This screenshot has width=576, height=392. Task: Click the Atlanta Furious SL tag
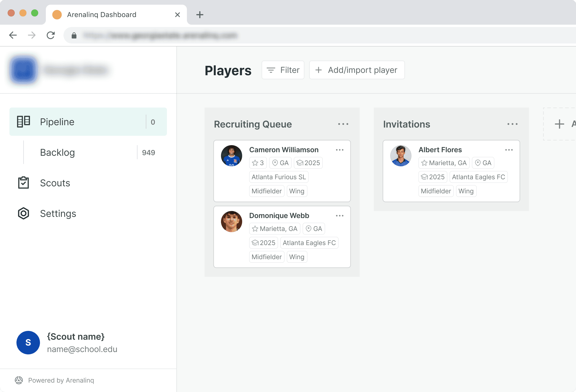[x=279, y=177]
